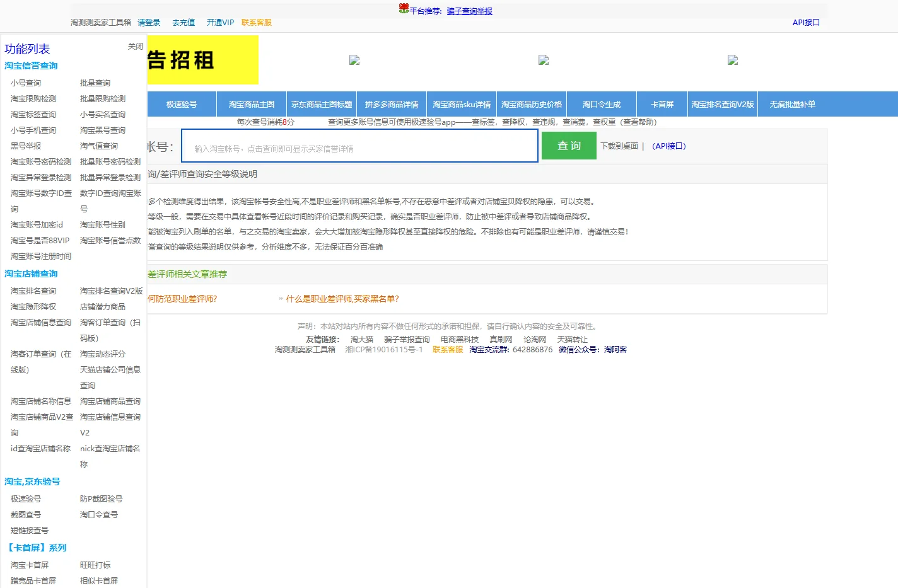This screenshot has height=588, width=898.
Task: Click the 开通VIP link
Action: coord(220,23)
